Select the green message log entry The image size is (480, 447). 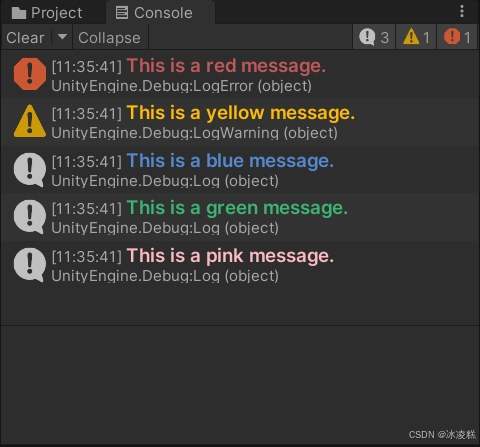pos(240,217)
